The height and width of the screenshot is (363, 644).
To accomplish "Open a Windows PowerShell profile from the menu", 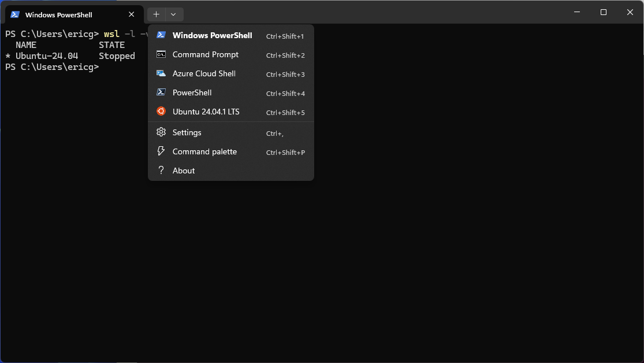I will (x=231, y=36).
